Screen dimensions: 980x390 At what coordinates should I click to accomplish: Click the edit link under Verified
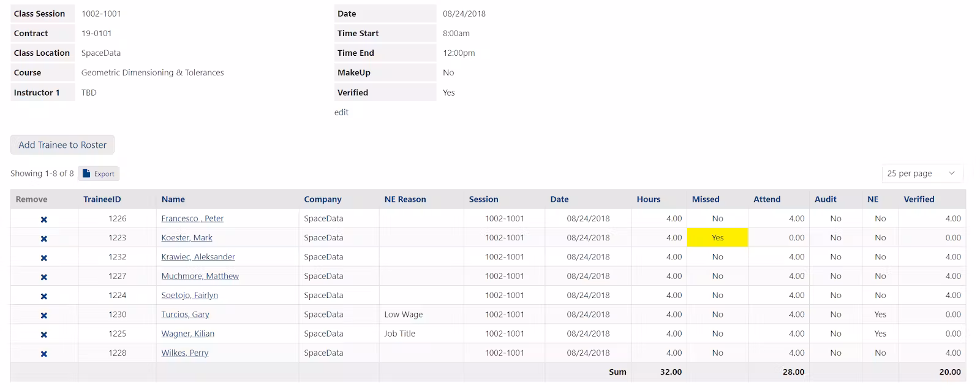click(x=341, y=112)
